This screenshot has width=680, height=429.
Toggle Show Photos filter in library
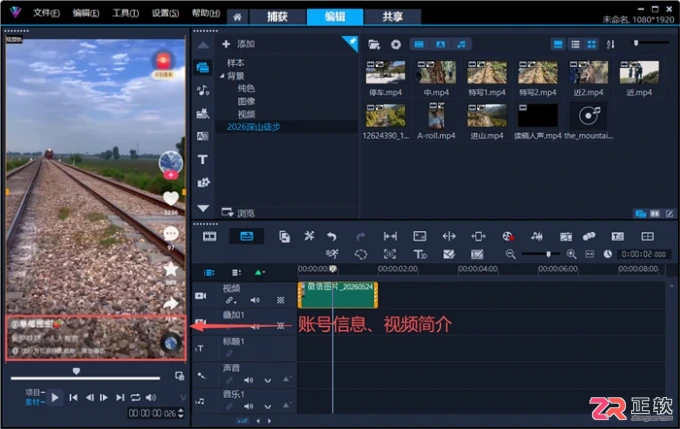click(x=440, y=44)
